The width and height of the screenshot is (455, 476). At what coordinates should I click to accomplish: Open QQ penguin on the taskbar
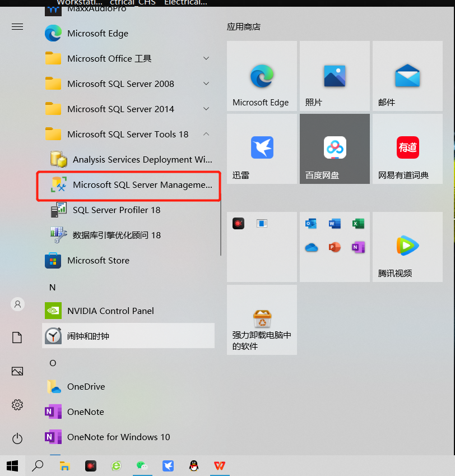(194, 466)
